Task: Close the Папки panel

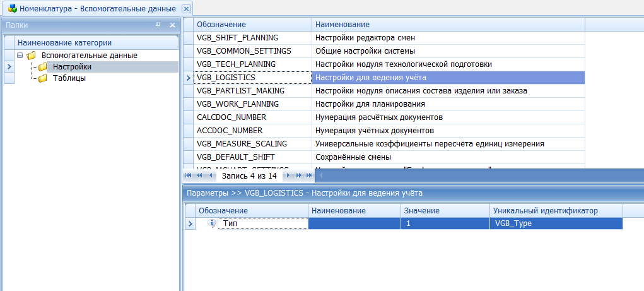Action: 172,25
